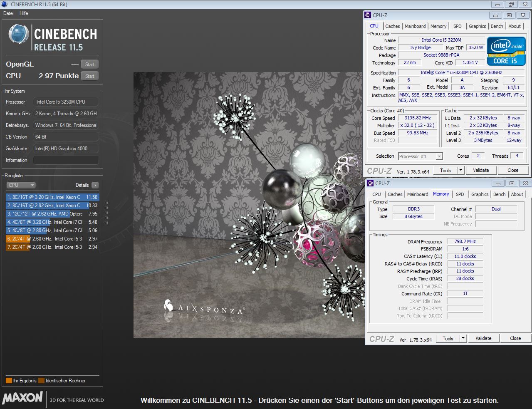532x409 pixels.
Task: Switch to Graphics tab in top CPU-Z
Action: 478,26
